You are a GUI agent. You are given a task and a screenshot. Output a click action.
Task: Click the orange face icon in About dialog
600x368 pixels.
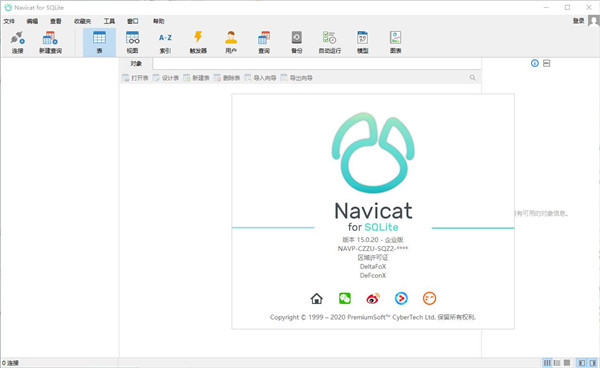429,298
